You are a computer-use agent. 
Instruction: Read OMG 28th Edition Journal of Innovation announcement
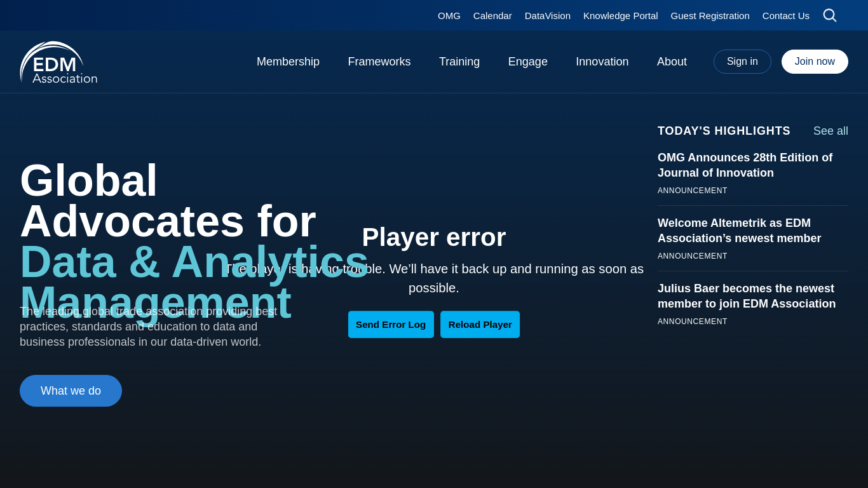pyautogui.click(x=745, y=165)
